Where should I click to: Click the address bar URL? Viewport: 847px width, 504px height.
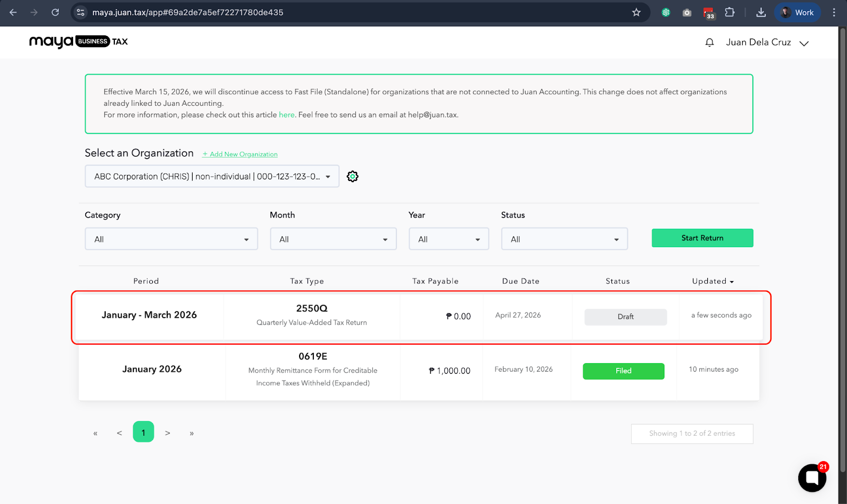click(188, 12)
